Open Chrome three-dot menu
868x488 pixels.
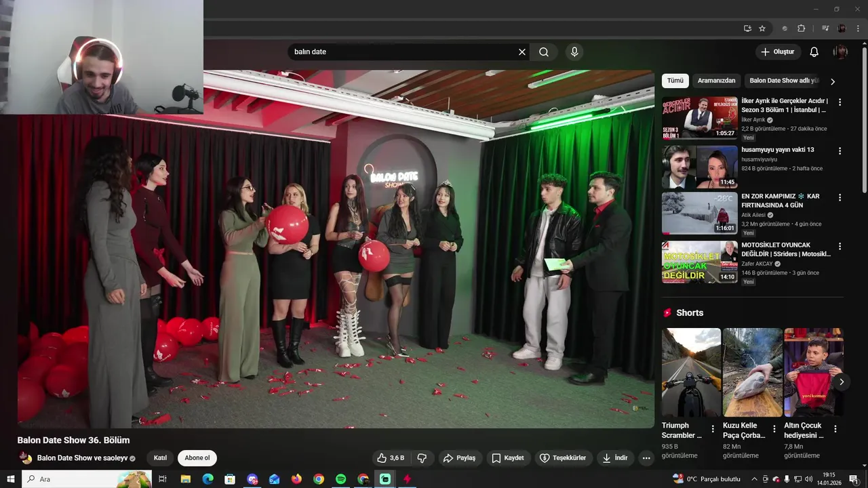(859, 28)
